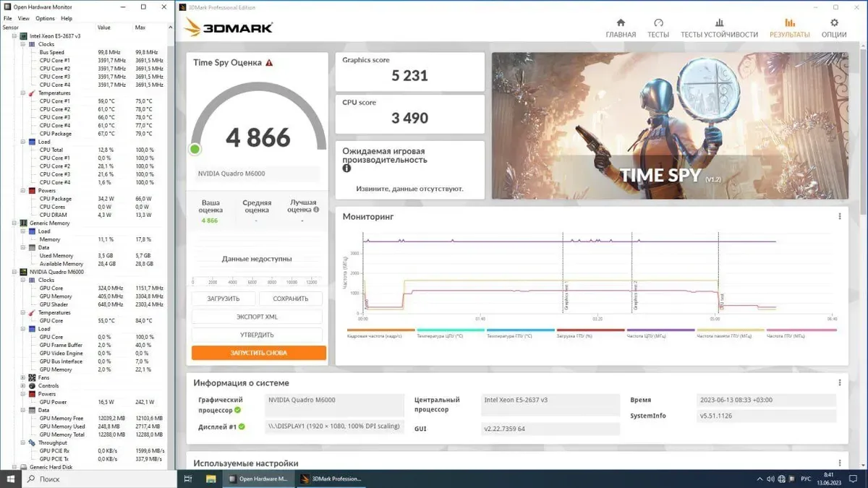
Task: Open the View menu in Open Hardware Monitor
Action: click(x=24, y=18)
